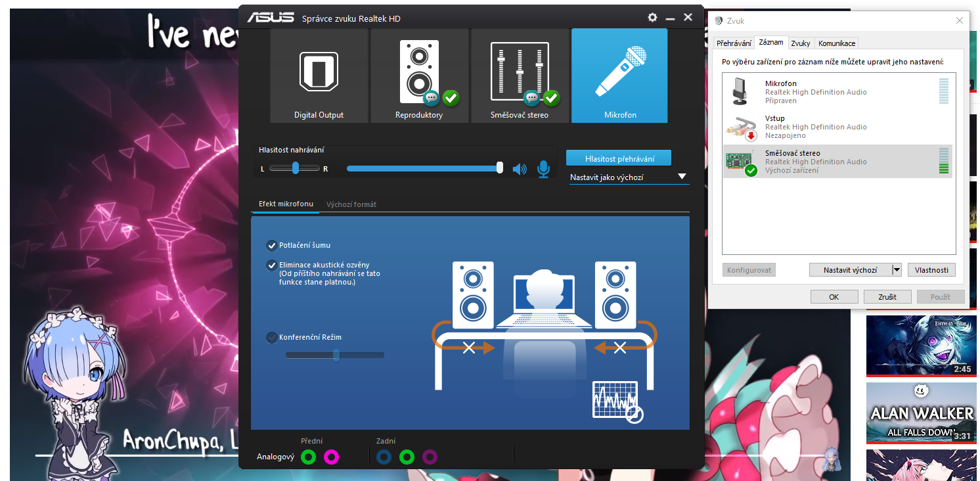Viewport: 980px width, 481px height.
Task: Select Směšovač stereo in recording device list
Action: [x=837, y=162]
